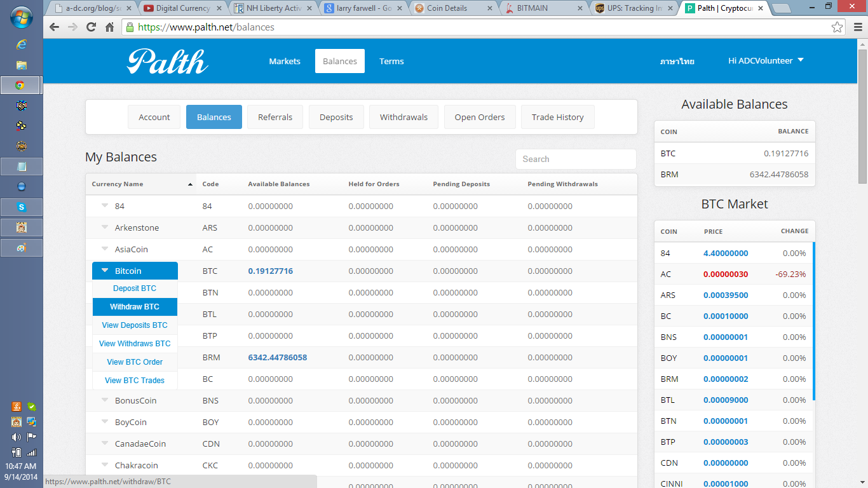Collapse the Bitcoin currency dropdown
This screenshot has height=488, width=868.
tap(135, 271)
